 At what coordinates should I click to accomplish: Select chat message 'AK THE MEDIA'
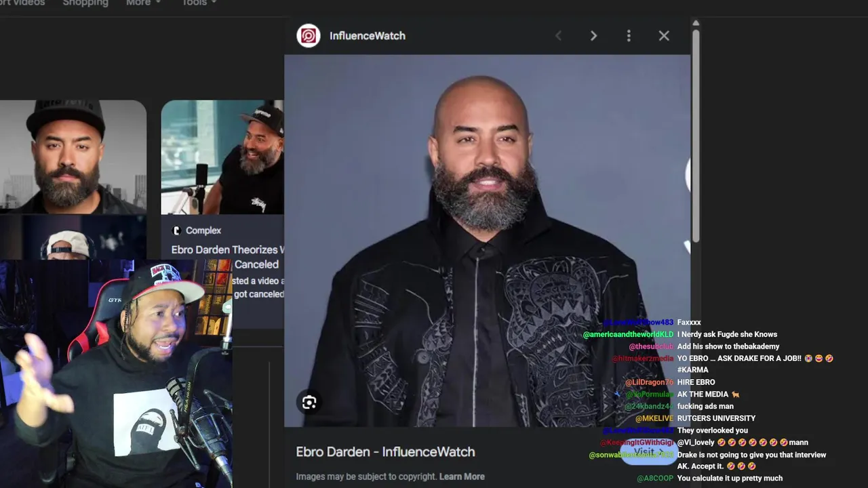tap(708, 394)
